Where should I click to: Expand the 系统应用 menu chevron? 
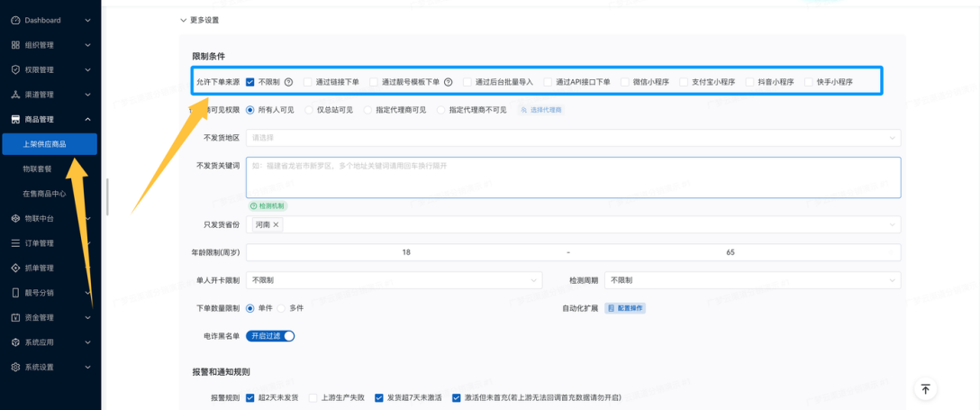[x=87, y=342]
